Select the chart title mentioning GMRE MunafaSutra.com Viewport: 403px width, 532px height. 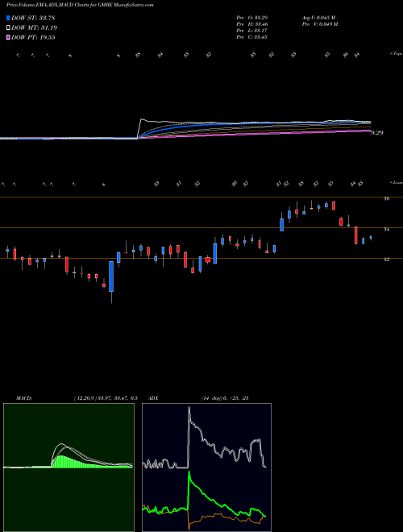click(x=80, y=6)
